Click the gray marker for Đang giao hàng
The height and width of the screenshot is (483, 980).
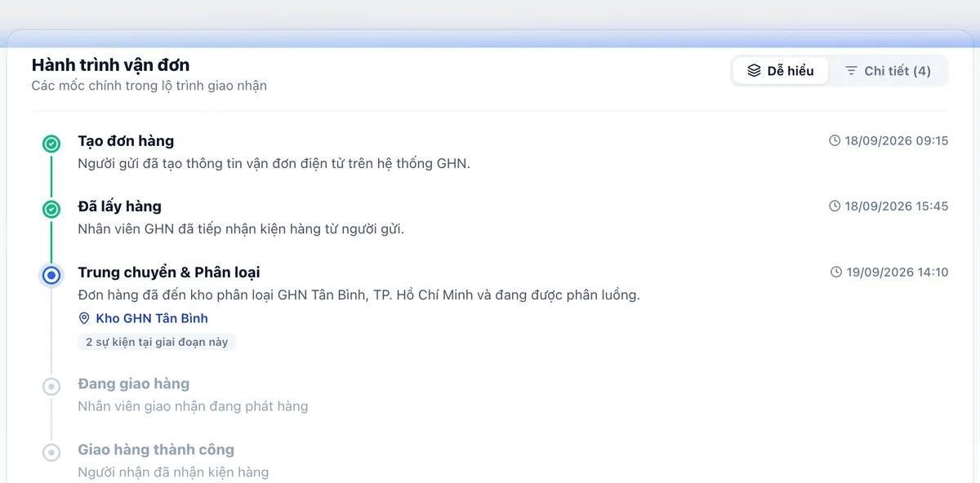[x=51, y=387]
